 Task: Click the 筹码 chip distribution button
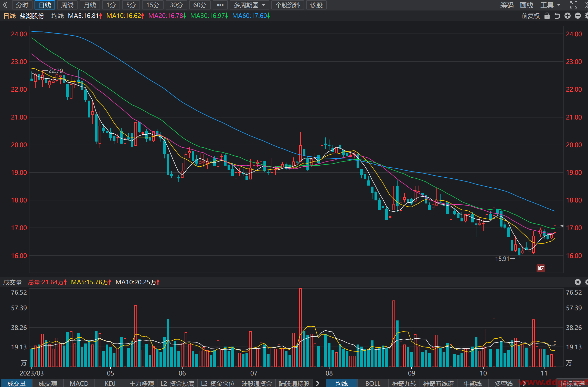pos(507,5)
